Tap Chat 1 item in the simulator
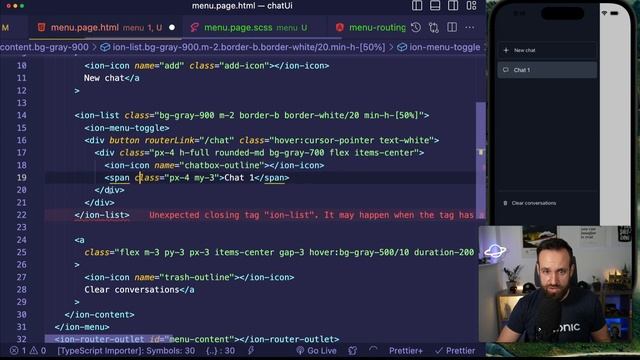 pos(547,70)
